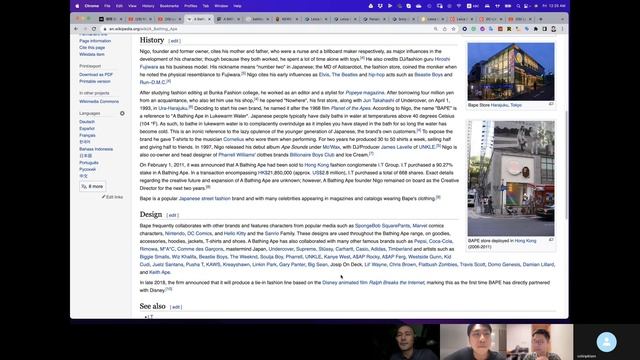Switch to the Português language version

click(x=89, y=162)
